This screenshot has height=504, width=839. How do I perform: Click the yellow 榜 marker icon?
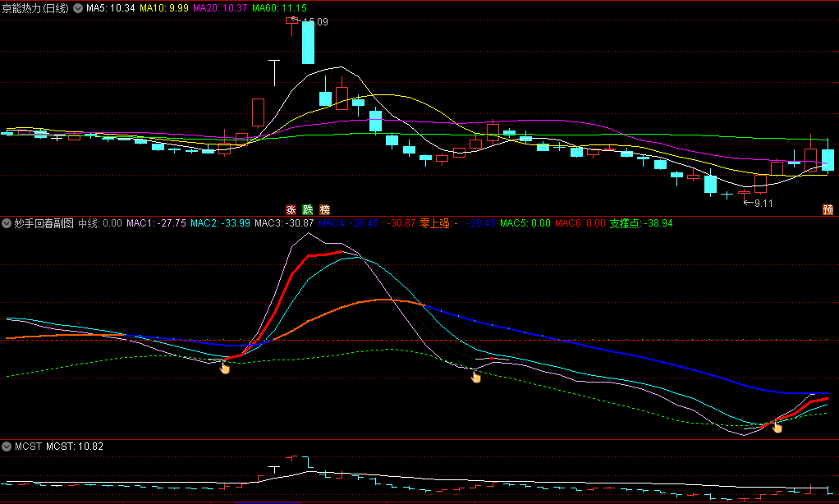(x=324, y=209)
